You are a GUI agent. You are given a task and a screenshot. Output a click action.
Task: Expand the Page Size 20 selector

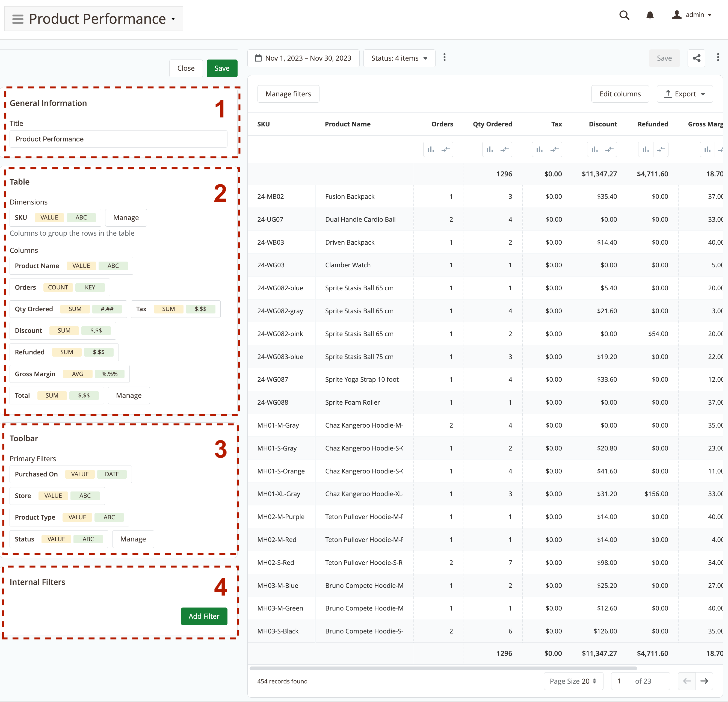(573, 681)
